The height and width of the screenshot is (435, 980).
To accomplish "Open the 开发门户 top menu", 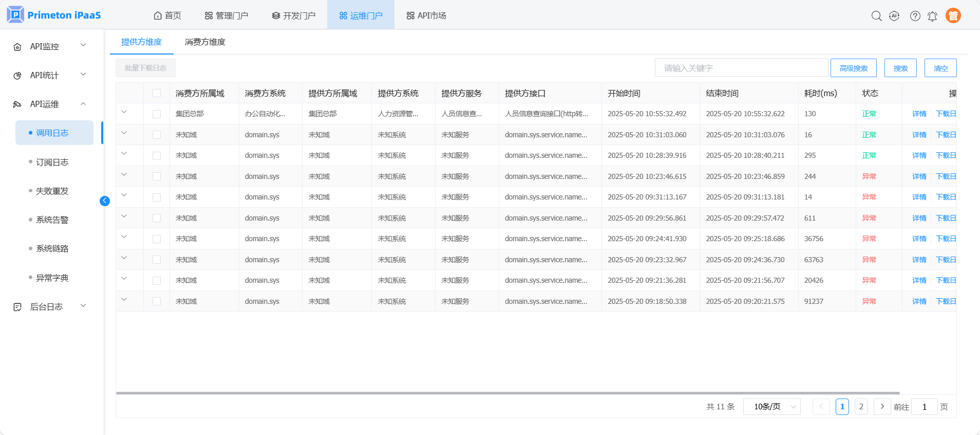I will tap(294, 15).
